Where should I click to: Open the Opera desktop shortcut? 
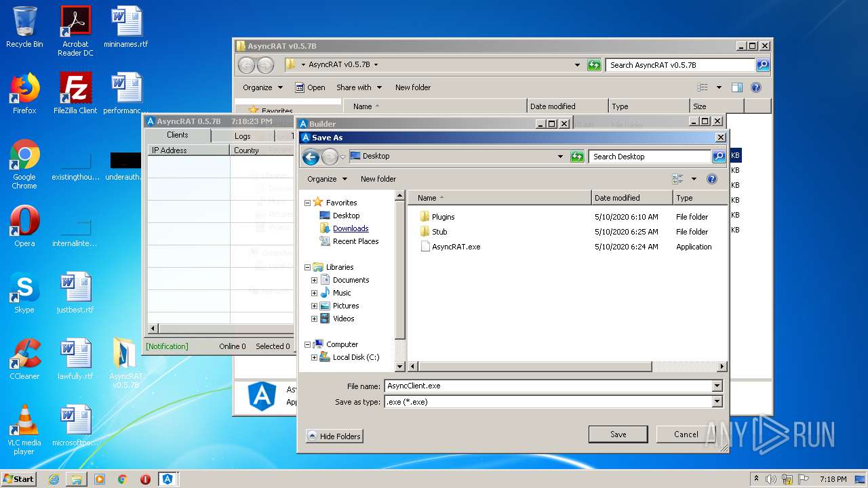(24, 226)
